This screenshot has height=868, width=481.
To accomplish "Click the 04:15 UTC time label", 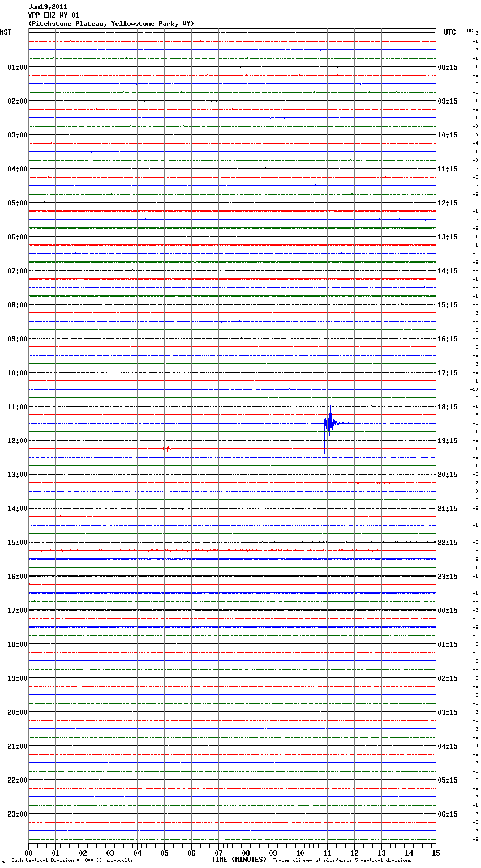I will (x=448, y=746).
